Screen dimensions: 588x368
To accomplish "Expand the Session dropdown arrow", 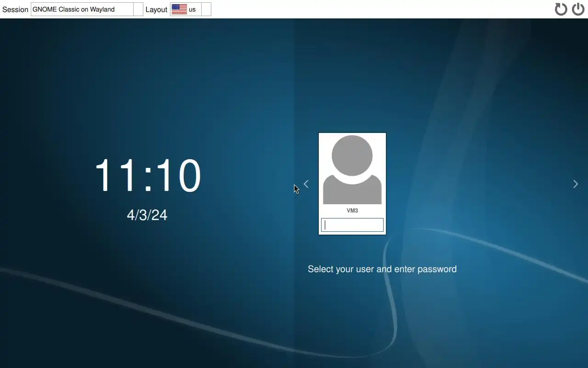I will (x=138, y=9).
